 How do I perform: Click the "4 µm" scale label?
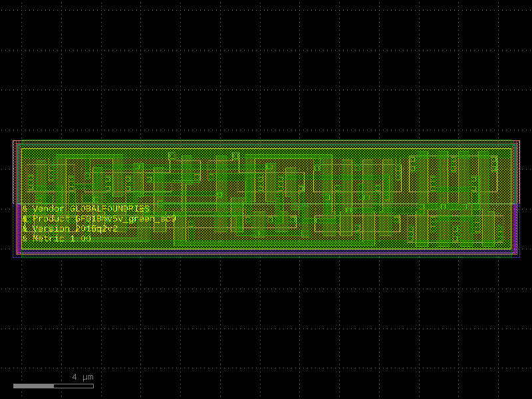[82, 377]
